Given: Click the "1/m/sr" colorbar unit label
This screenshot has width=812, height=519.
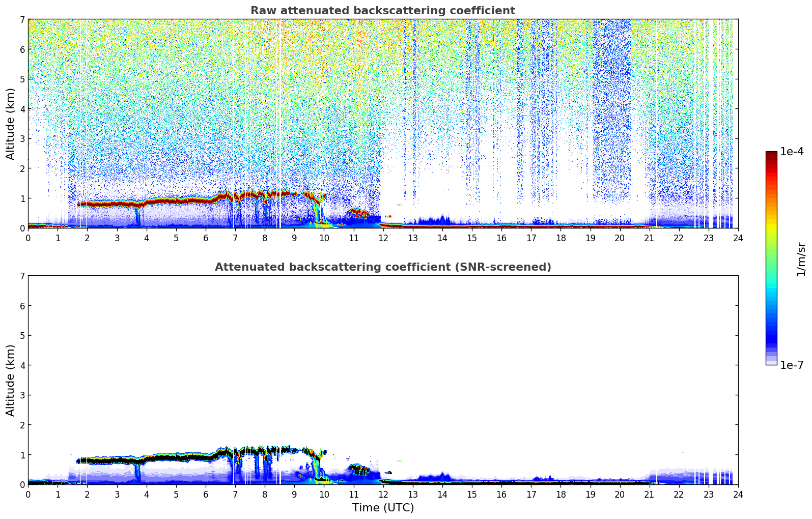Looking at the screenshot, I should [801, 259].
